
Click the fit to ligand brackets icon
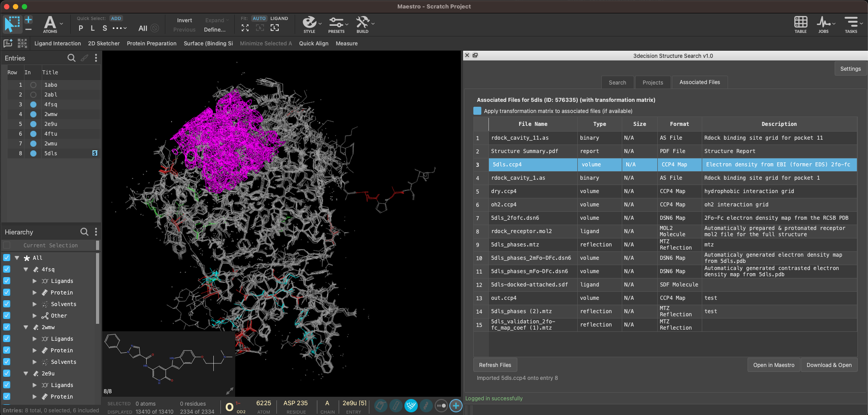(x=275, y=28)
